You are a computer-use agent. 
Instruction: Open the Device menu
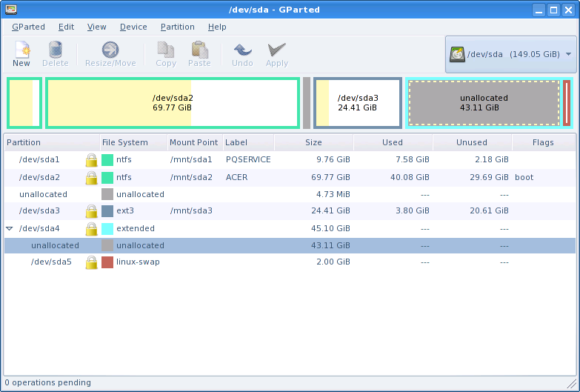pos(133,27)
